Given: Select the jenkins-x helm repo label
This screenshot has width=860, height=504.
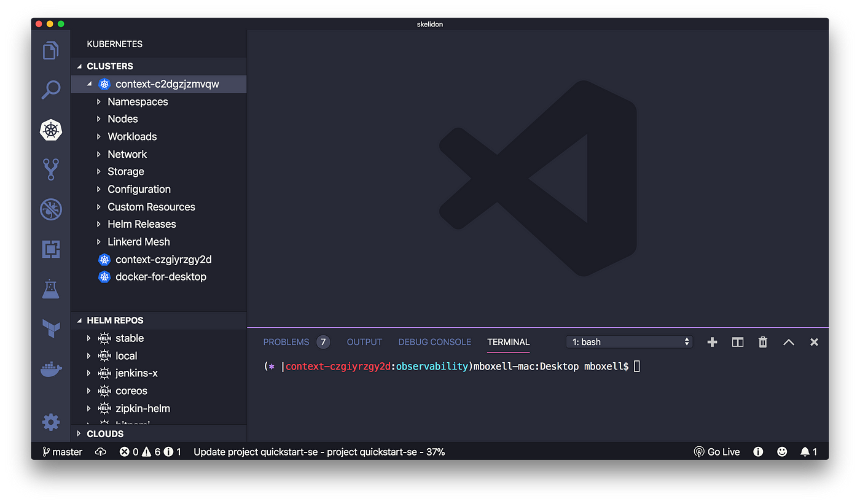Looking at the screenshot, I should click(136, 373).
